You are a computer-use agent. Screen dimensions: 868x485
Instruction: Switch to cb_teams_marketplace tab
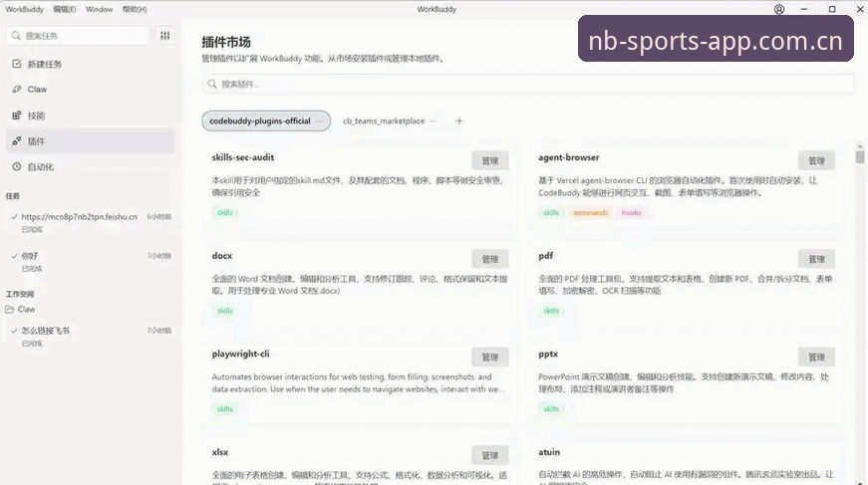tap(384, 121)
